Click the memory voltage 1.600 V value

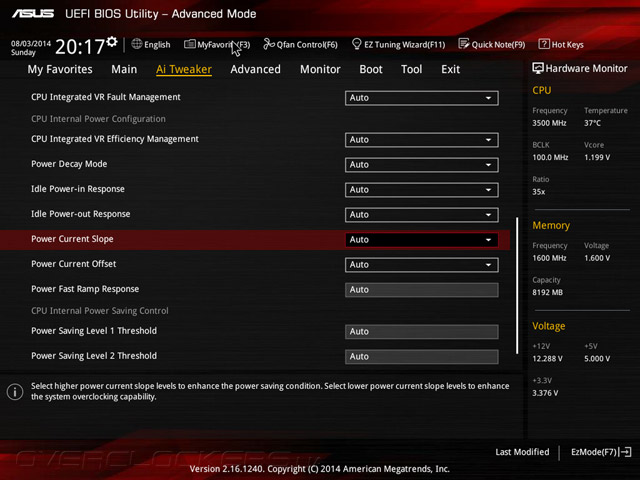tap(597, 258)
